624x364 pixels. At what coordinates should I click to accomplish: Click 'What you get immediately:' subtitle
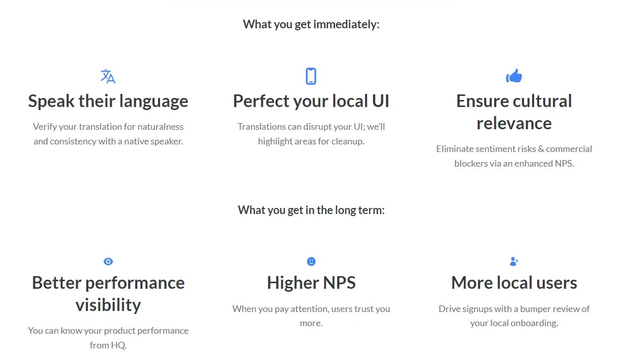311,24
